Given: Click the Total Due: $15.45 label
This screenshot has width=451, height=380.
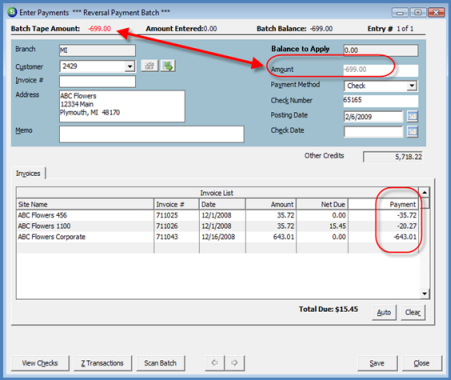Looking at the screenshot, I should (328, 309).
